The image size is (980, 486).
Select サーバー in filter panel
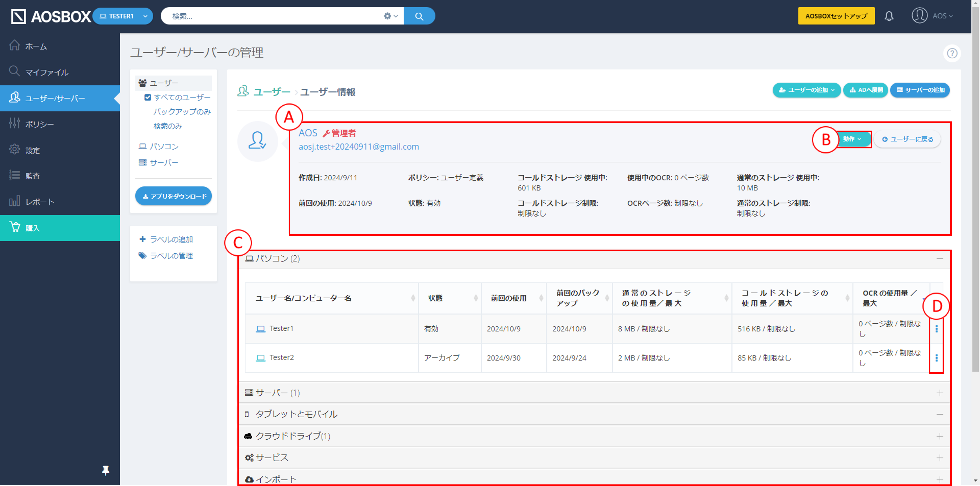pos(159,163)
